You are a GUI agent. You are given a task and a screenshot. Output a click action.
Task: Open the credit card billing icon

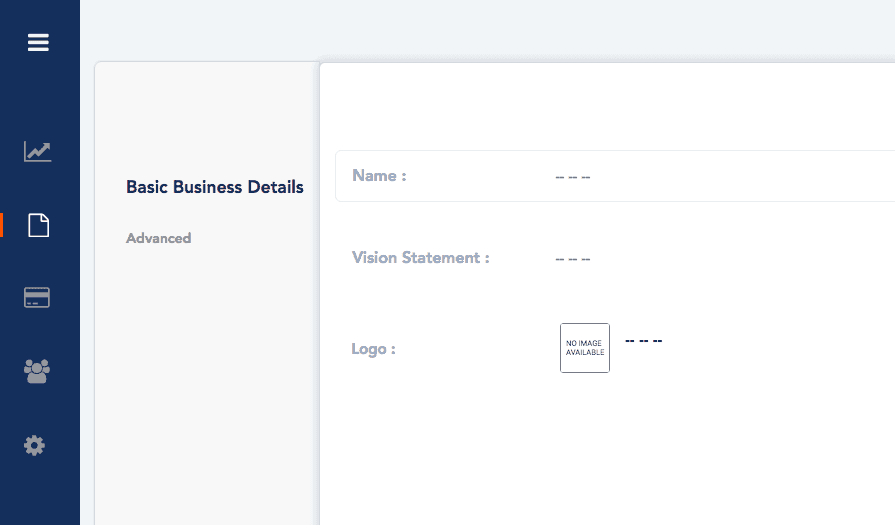[x=37, y=298]
